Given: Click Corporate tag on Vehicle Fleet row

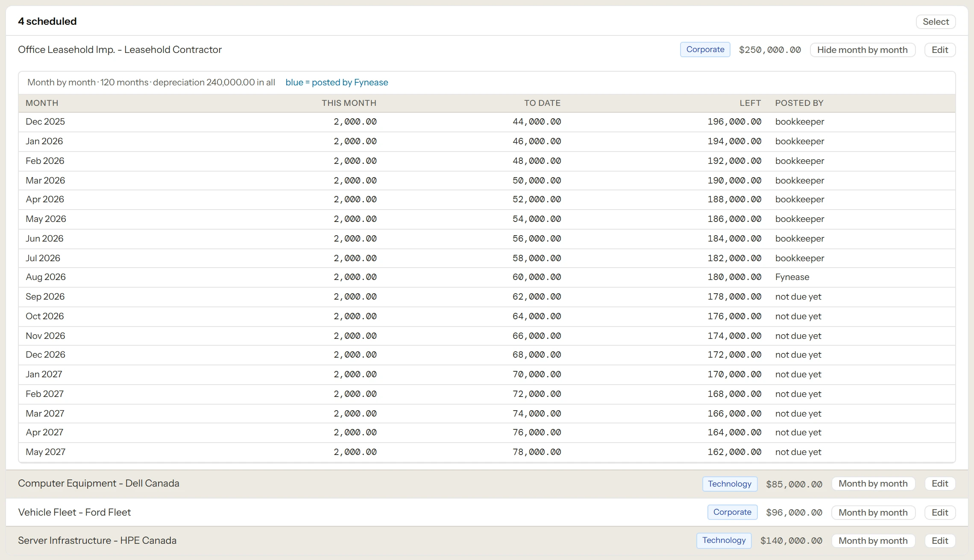Looking at the screenshot, I should point(732,512).
